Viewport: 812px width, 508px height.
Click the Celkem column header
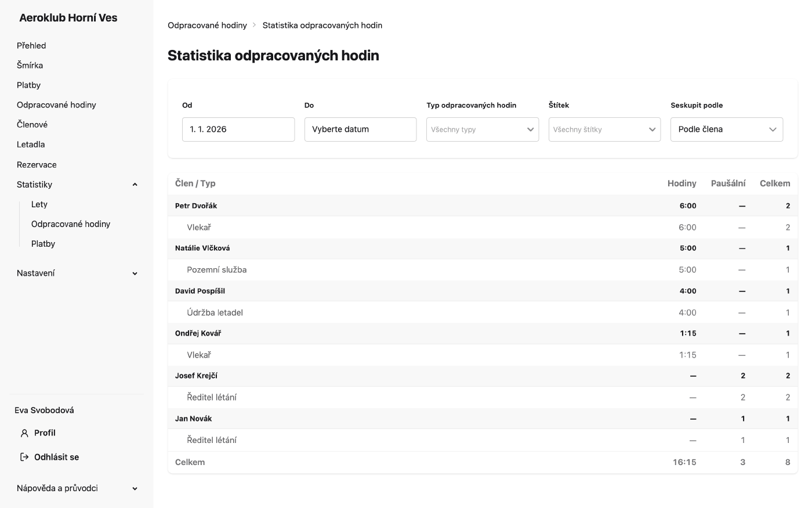775,183
